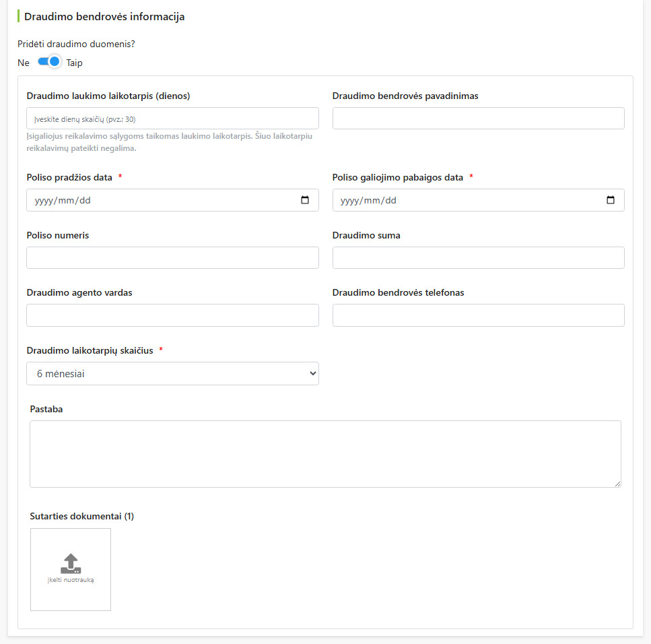Select the Poliso numeris input field
The width and height of the screenshot is (651, 644).
[173, 257]
